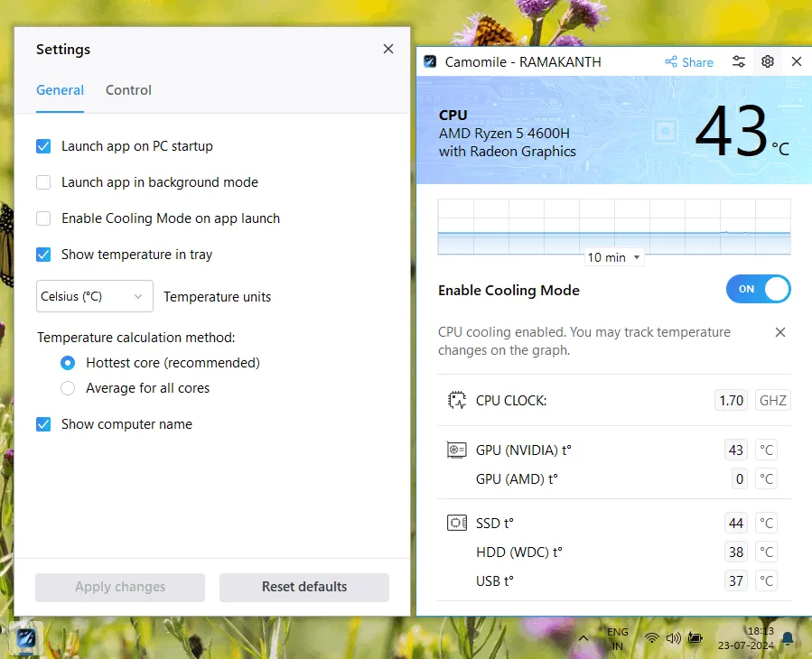Show hidden icons in system tray

[583, 638]
